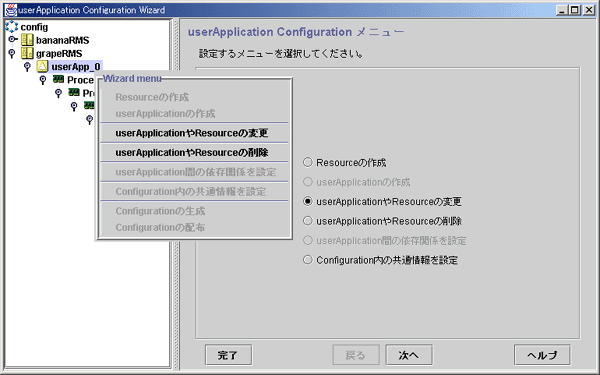Select disabled userApplicationの作成 radio button
Image resolution: width=600 pixels, height=375 pixels.
308,182
